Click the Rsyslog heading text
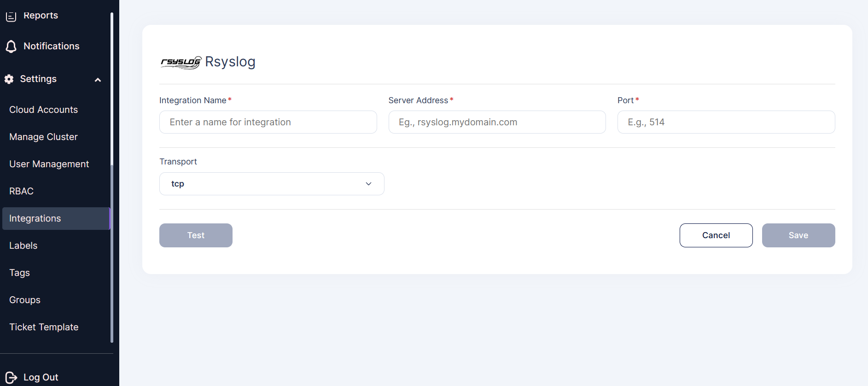This screenshot has height=386, width=868. click(230, 62)
